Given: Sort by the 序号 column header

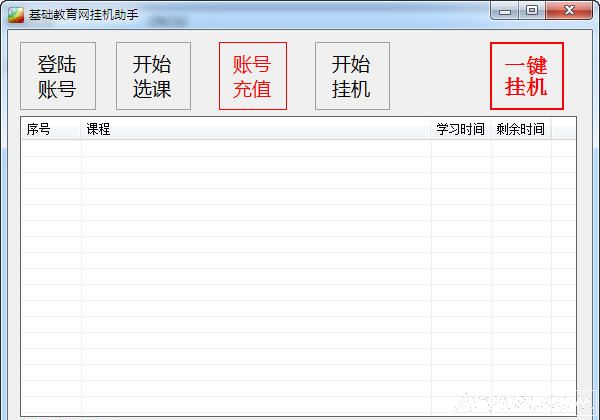Looking at the screenshot, I should pyautogui.click(x=51, y=129).
